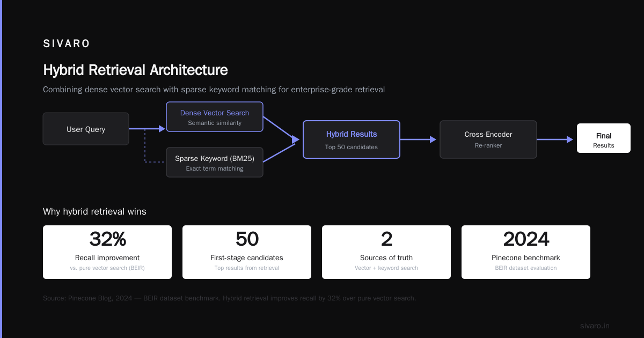Click the Why hybrid retrieval wins heading

click(x=94, y=212)
